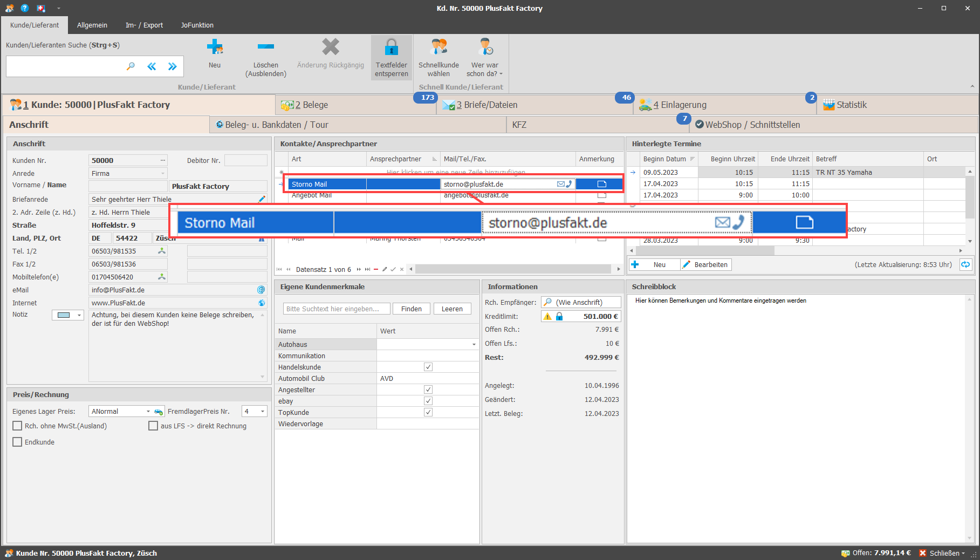
Task: Open the JoFunktion ribbon tab
Action: [x=197, y=25]
